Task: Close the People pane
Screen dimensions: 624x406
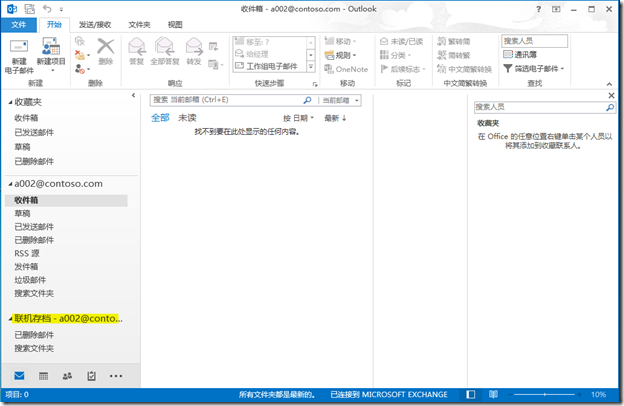Action: [x=611, y=96]
